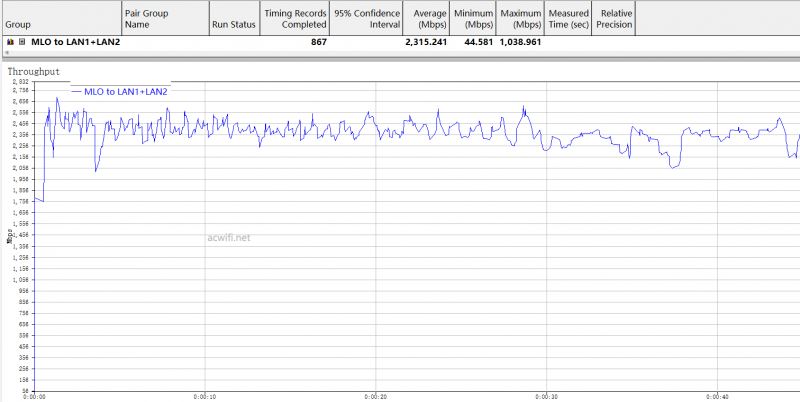800x402 pixels.
Task: Click the Average (Mbps) column header
Action: 423,18
